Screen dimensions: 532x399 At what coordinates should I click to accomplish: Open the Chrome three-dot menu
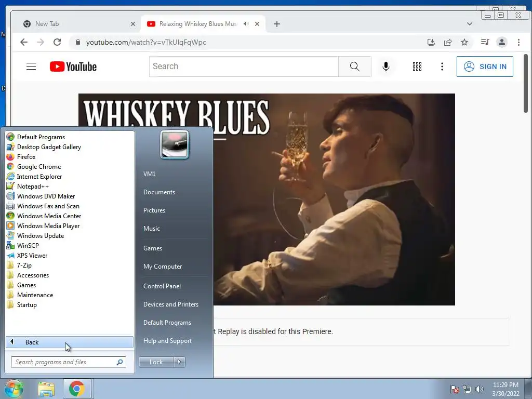pos(518,42)
